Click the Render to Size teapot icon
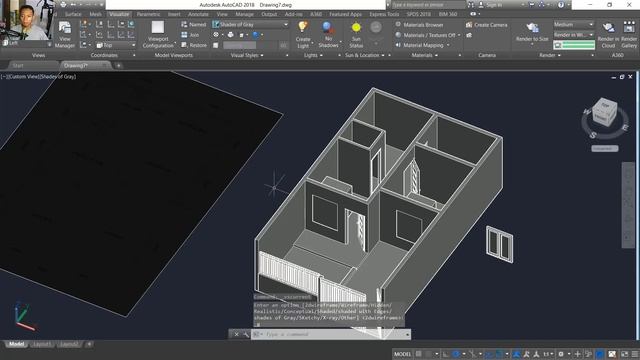The width and height of the screenshot is (640, 360). click(532, 28)
